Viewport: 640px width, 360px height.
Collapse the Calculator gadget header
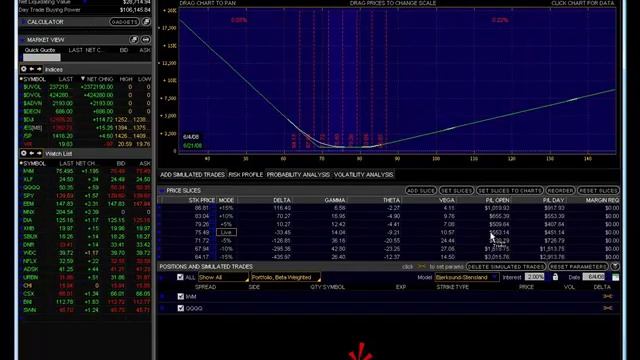pyautogui.click(x=23, y=22)
